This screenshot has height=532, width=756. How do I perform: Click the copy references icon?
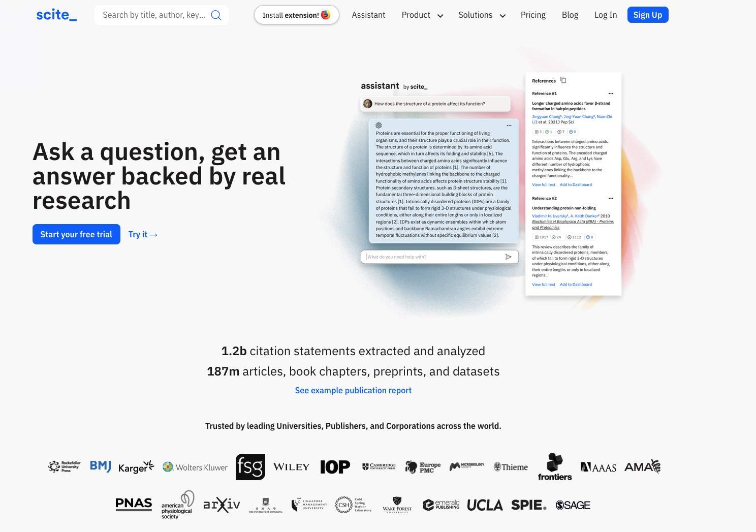click(x=563, y=80)
